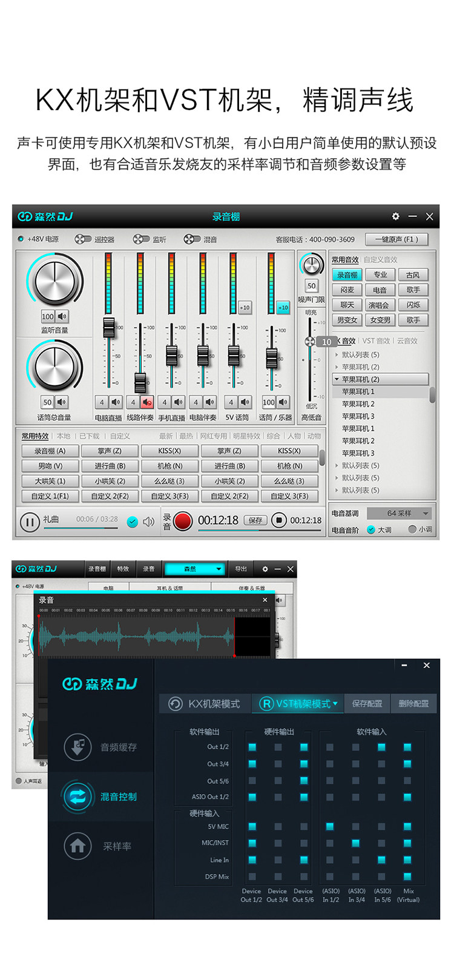Screen dimensions: 454x980
Task: Click the 线路伴奏 fader handle
Action: (x=140, y=382)
